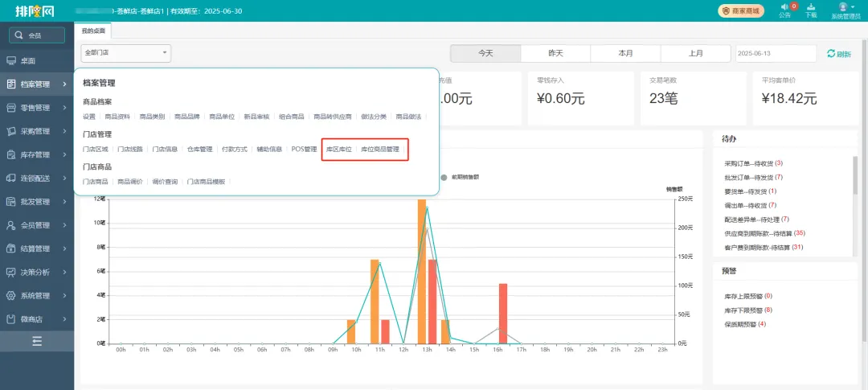Screen dimensions: 868x390
Task: Click the 刷新 refresh icon
Action: pyautogui.click(x=831, y=54)
